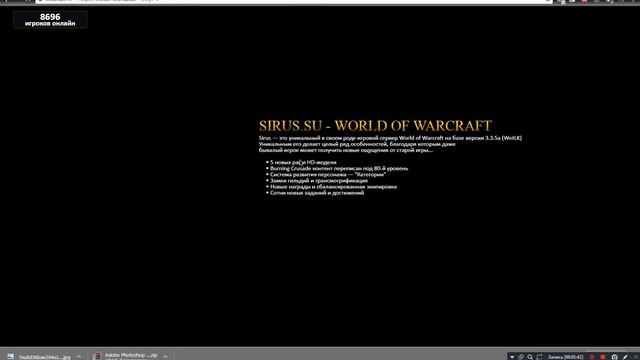This screenshot has height=360, width=640.
Task: Click the SIRUS.SU - WORLD OF WARCRAFT heading
Action: coord(375,126)
